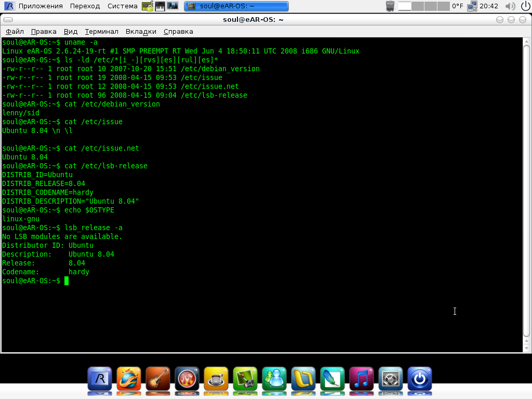Click the 'cat /etc/issue.net' command
This screenshot has height=399, width=532.
(102, 148)
